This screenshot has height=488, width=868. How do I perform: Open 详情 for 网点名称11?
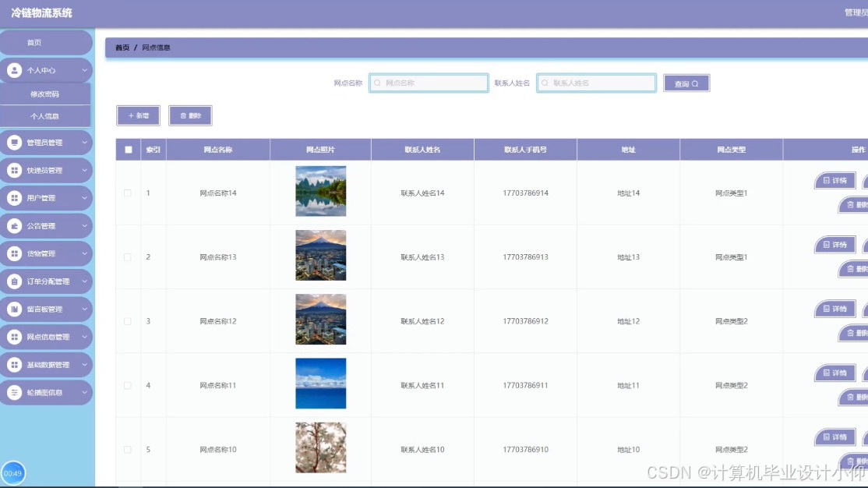coord(834,373)
